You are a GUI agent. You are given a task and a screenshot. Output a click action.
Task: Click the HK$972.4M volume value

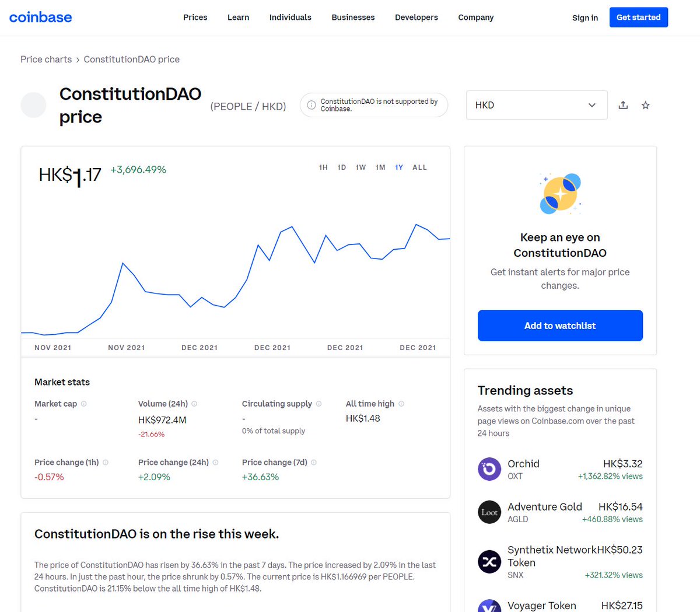point(162,420)
